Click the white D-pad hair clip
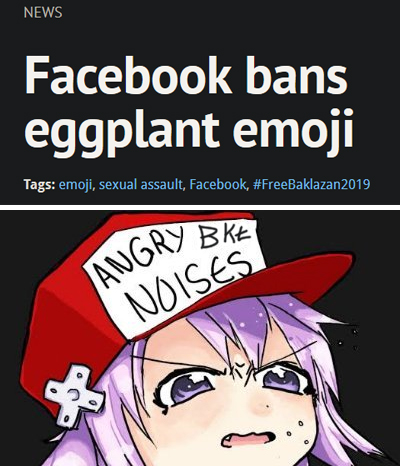The height and width of the screenshot is (466, 400). coord(74,394)
